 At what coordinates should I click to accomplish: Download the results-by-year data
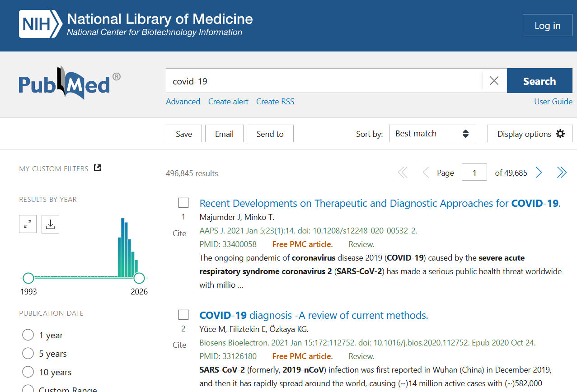[50, 224]
